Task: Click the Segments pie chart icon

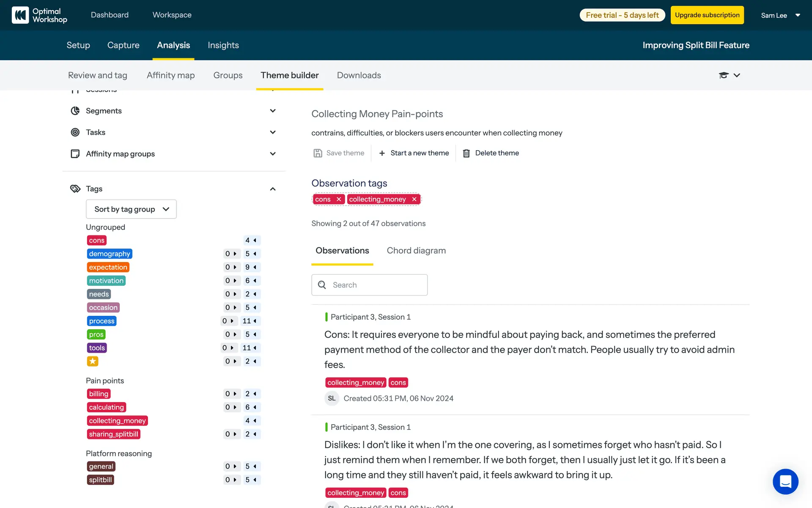Action: pos(75,111)
